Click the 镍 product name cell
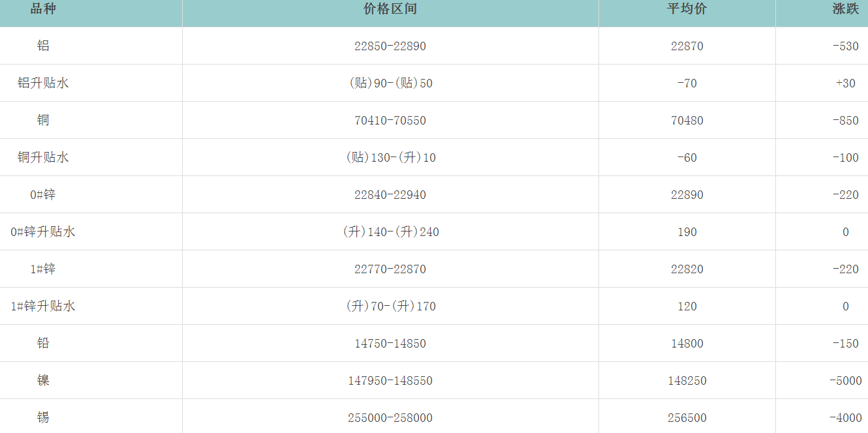The height and width of the screenshot is (433, 868). 43,381
